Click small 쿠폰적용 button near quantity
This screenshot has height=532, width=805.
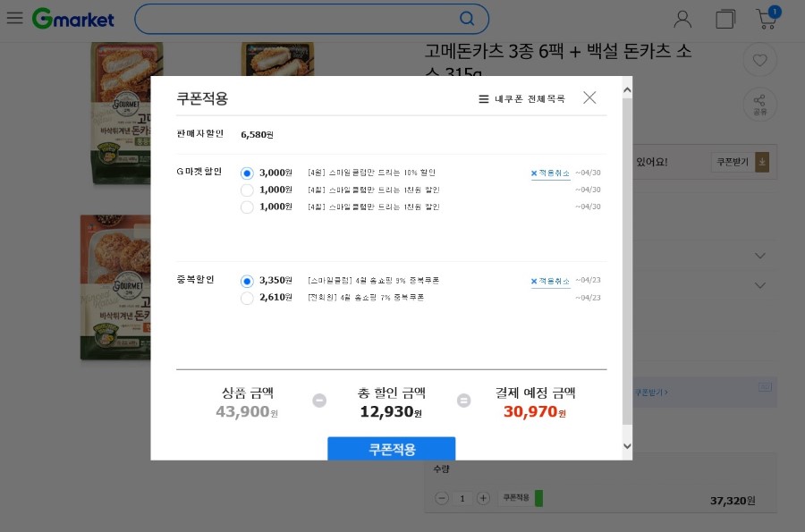(520, 498)
